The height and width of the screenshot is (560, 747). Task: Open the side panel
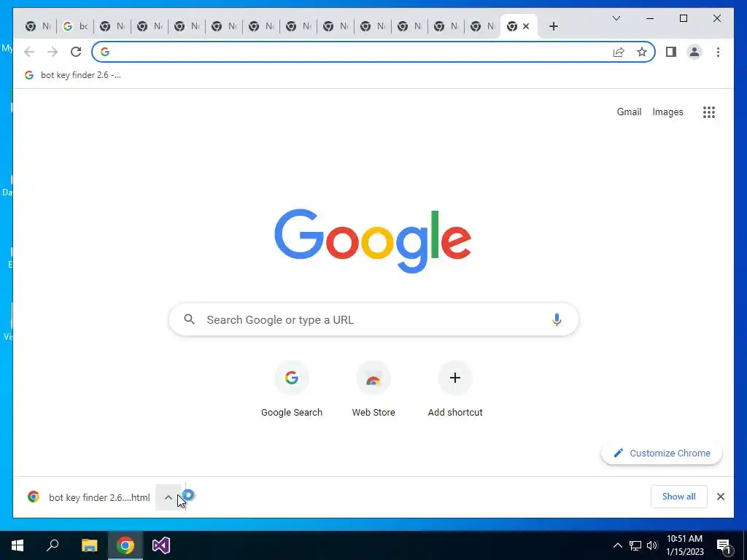671,52
